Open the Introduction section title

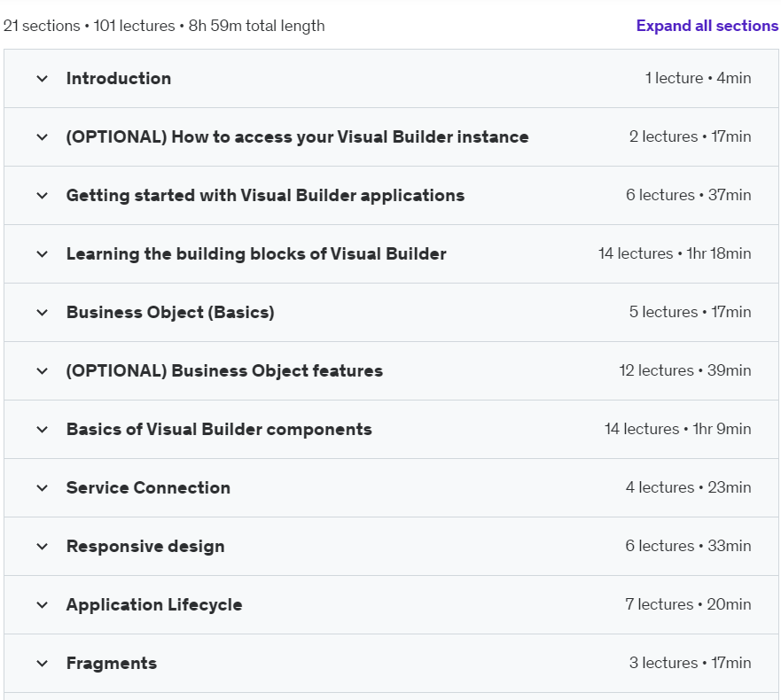click(119, 78)
